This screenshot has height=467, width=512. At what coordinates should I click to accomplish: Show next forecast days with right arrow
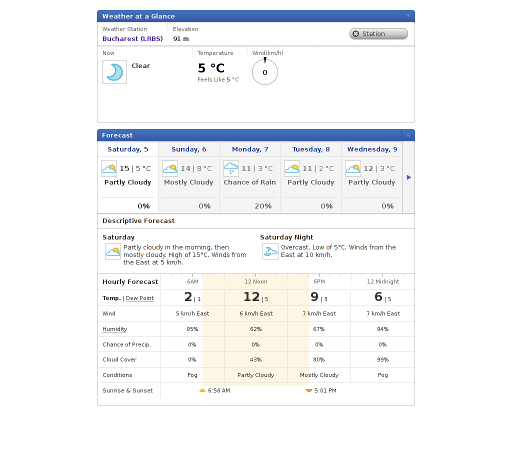(x=409, y=177)
